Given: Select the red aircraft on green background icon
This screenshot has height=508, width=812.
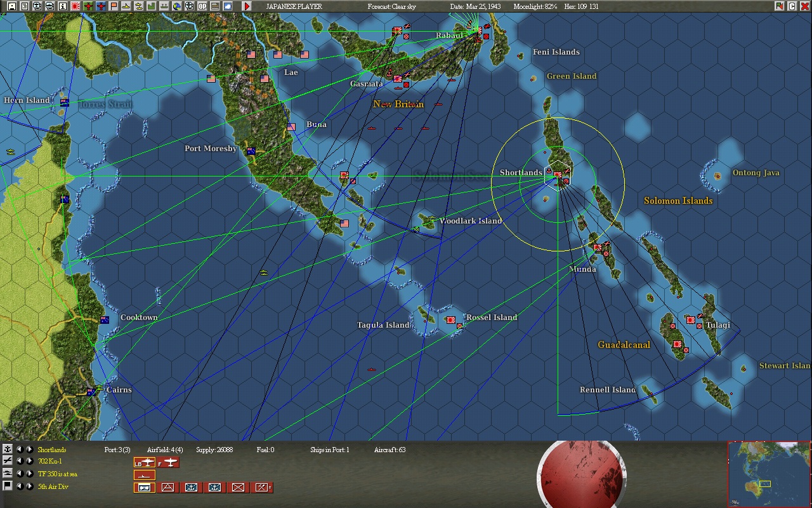Looking at the screenshot, I should [88, 6].
